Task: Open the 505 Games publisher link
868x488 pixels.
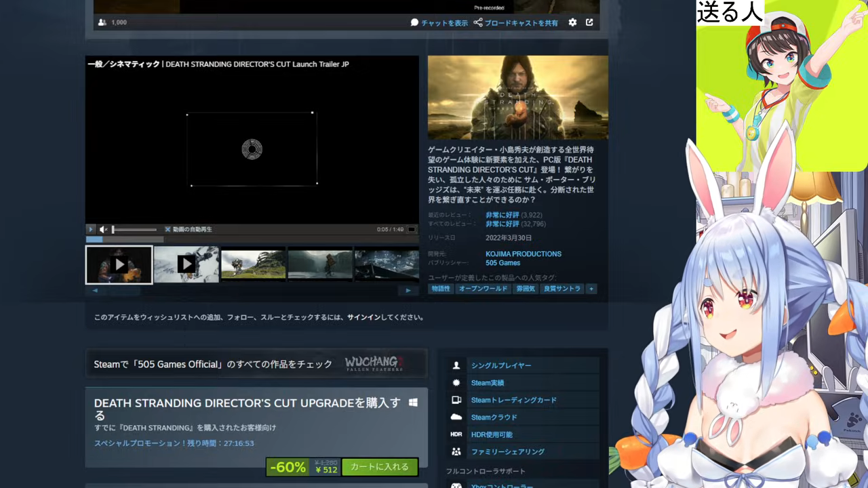Action: 503,263
